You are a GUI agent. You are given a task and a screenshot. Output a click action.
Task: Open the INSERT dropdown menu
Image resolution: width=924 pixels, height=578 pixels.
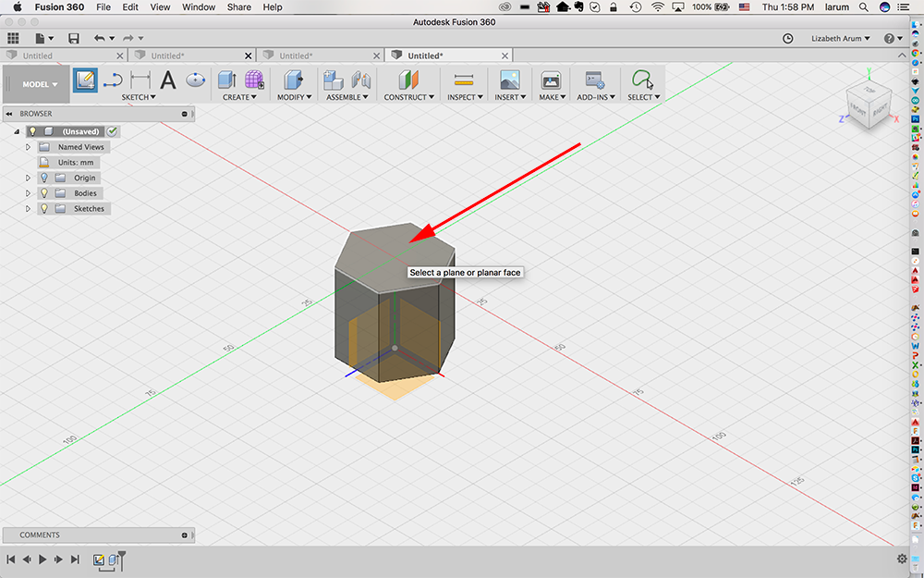pyautogui.click(x=510, y=97)
